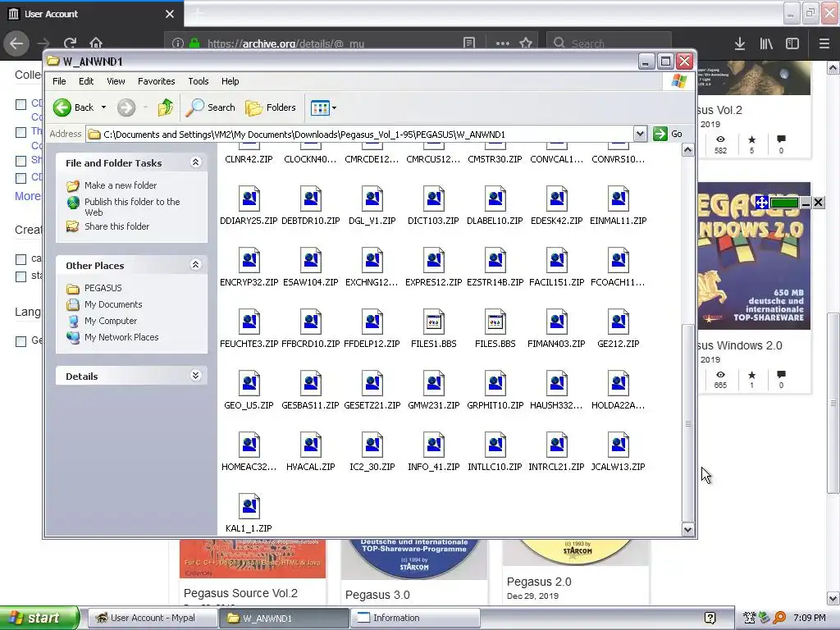
Task: Open the Help menu
Action: [231, 81]
